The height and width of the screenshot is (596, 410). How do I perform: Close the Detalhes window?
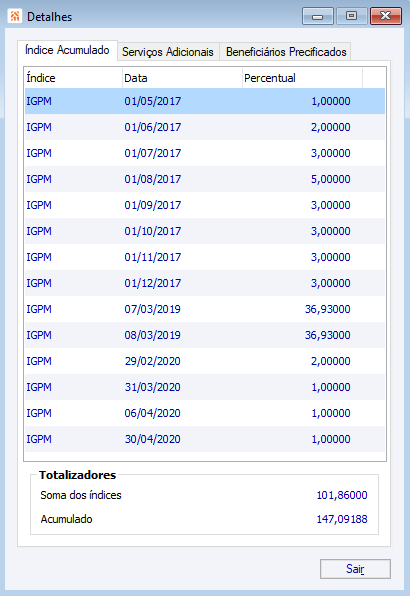(x=386, y=16)
